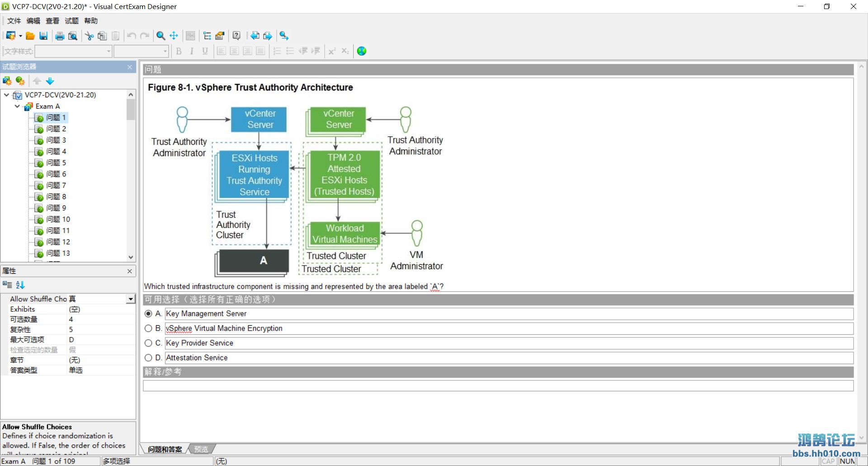Click the magnifying glass Find icon
Screen dimensions: 868x466
[x=160, y=36]
